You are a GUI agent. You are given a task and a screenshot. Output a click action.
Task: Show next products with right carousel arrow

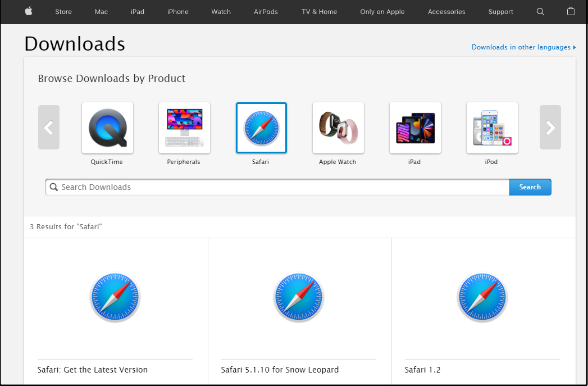(550, 127)
